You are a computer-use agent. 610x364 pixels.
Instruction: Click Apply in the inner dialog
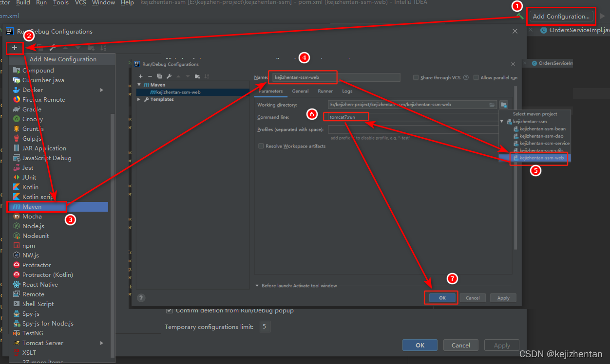[503, 298]
